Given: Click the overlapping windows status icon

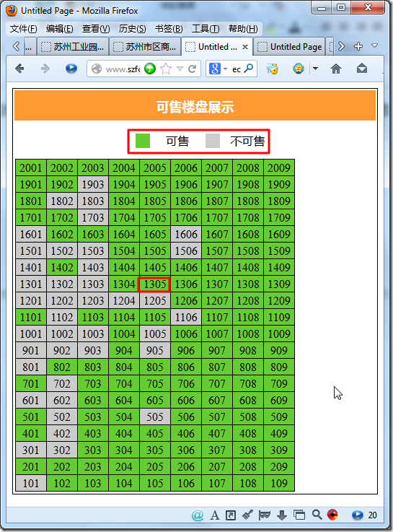Looking at the screenshot, I should click(x=299, y=515).
